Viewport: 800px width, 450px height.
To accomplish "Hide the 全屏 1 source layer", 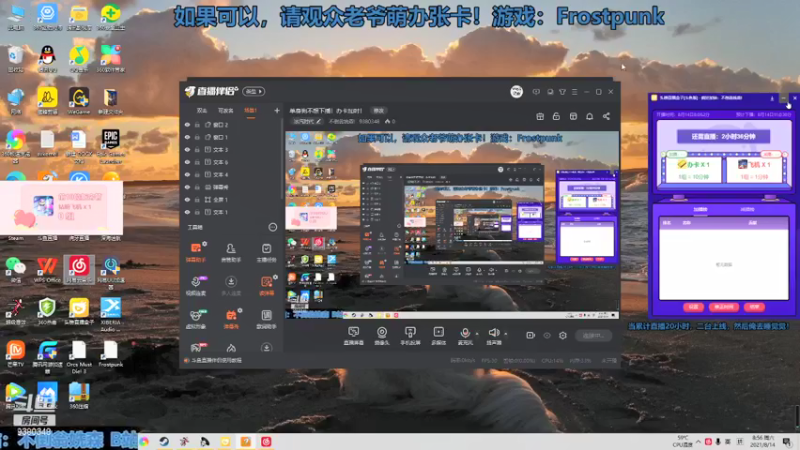I will point(187,199).
